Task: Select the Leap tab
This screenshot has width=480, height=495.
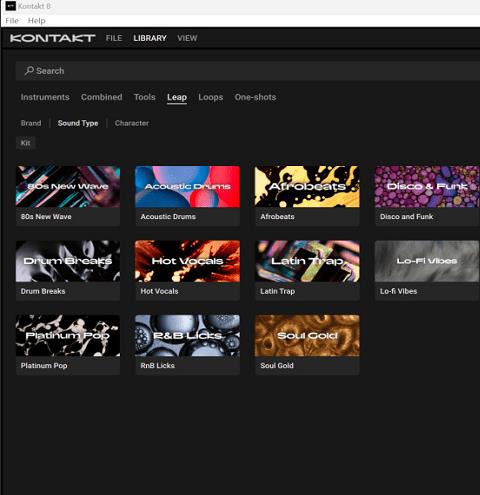Action: (177, 97)
